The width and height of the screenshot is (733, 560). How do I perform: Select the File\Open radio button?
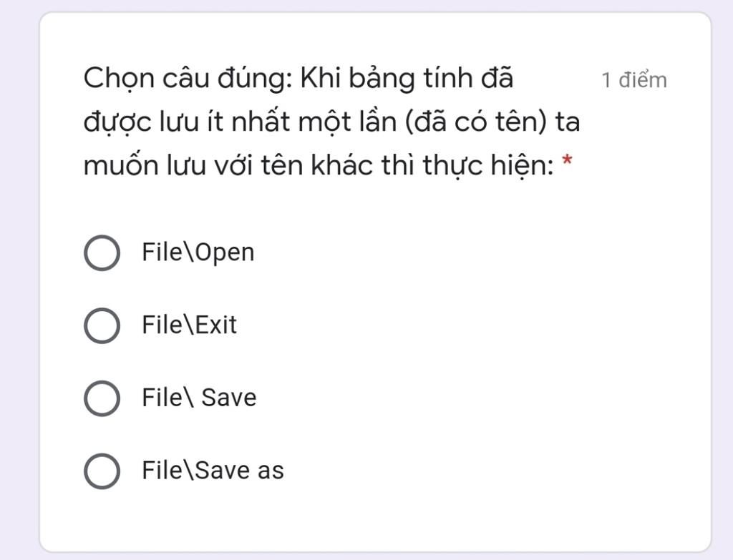point(102,253)
